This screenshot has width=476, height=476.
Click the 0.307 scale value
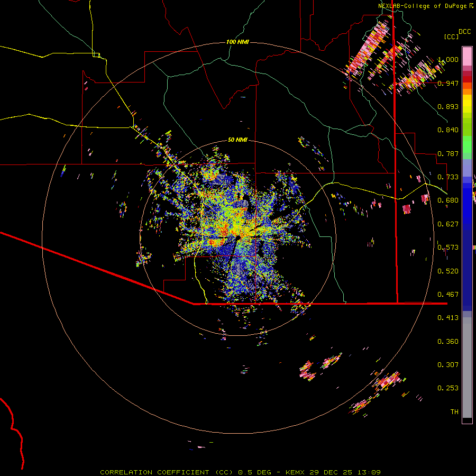448,365
